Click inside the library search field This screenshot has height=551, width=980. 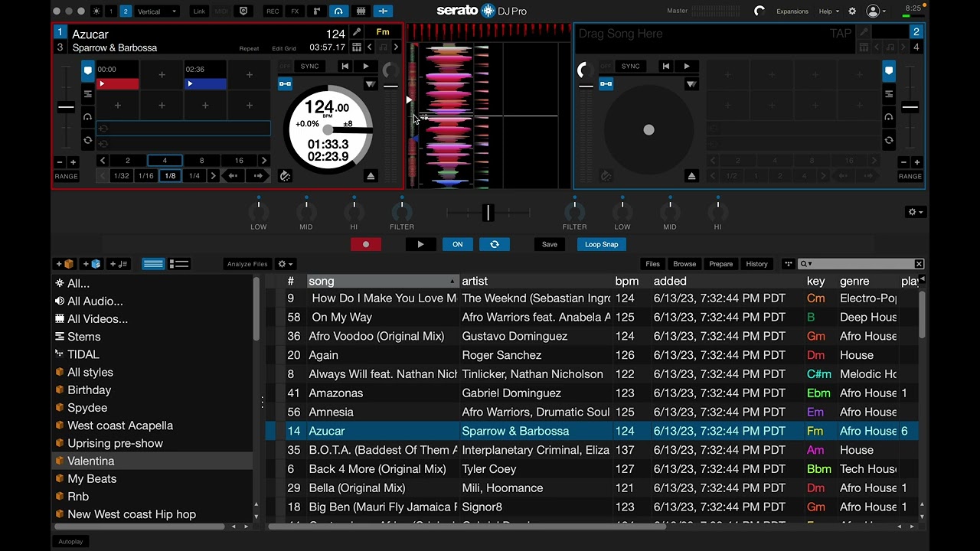click(x=861, y=264)
